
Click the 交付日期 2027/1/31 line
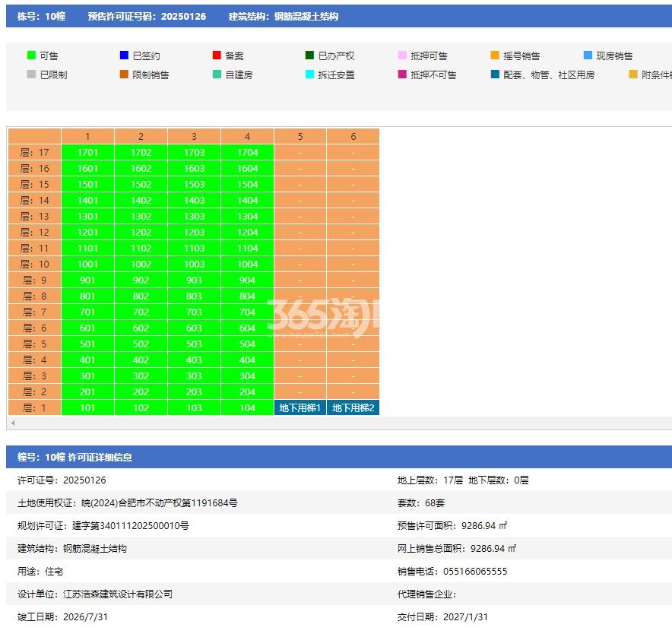[x=442, y=616]
